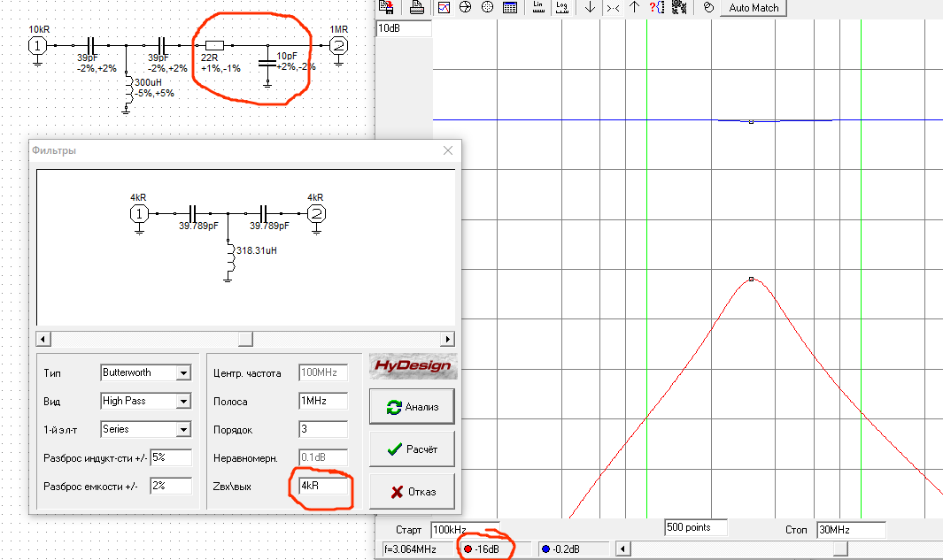Click the red question mark help icon

(656, 7)
